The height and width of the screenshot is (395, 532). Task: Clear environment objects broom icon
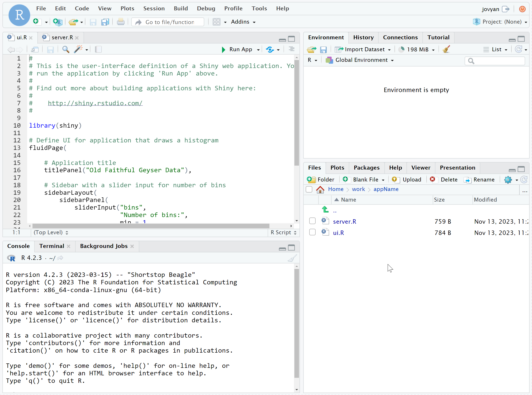tap(446, 49)
